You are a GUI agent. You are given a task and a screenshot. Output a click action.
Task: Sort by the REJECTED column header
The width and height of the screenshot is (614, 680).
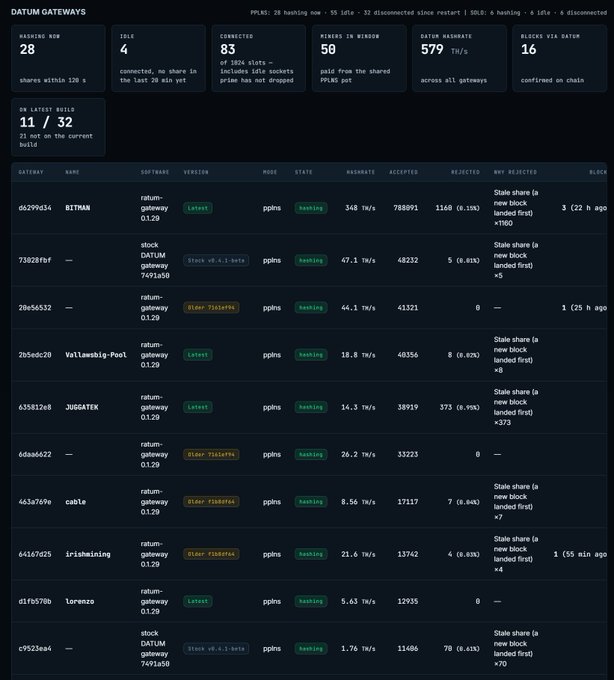point(465,172)
